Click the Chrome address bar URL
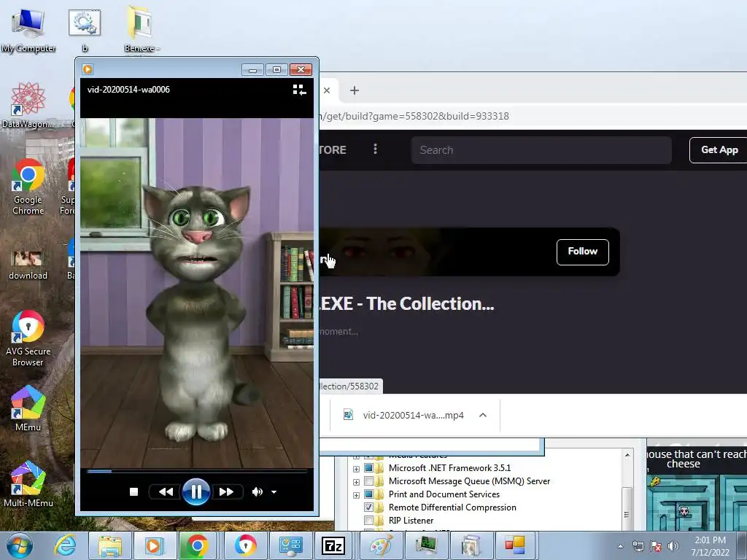Screen dimensions: 747x560 click(414, 116)
